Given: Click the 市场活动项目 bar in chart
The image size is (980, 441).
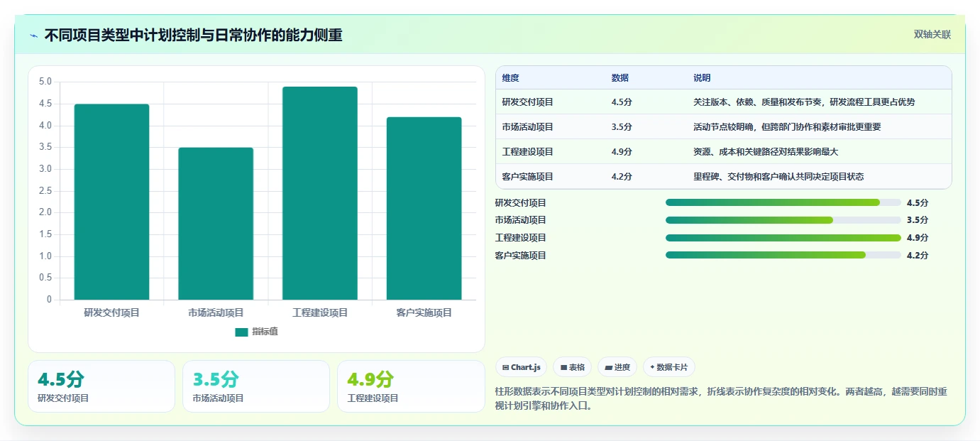Looking at the screenshot, I should click(x=216, y=224).
